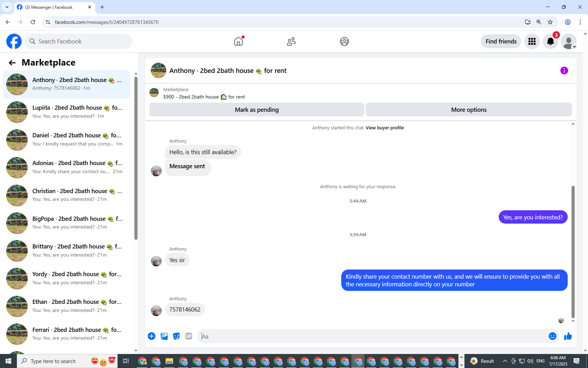Click the back arrow beside Marketplace
Viewport: 588px width, 368px height.
click(x=12, y=63)
